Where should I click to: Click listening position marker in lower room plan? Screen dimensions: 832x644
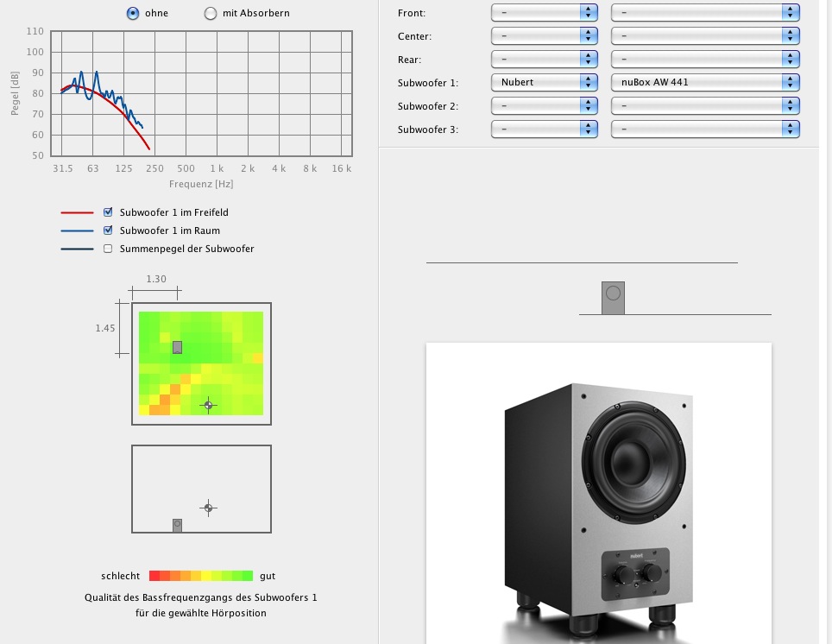click(x=208, y=508)
